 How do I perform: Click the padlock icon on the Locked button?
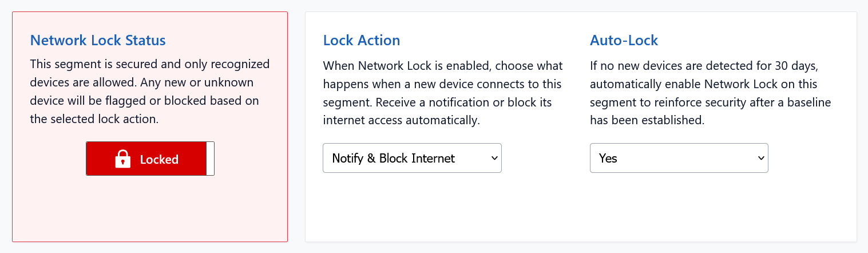click(123, 159)
